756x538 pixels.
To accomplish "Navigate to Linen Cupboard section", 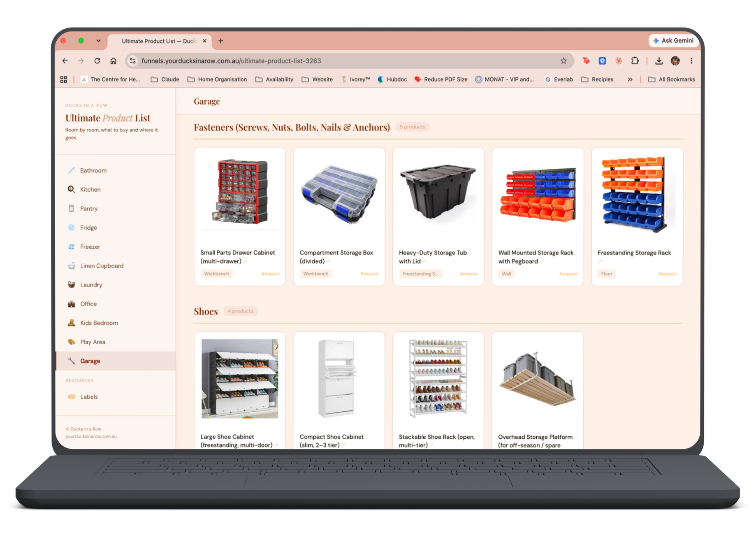I will [x=115, y=266].
